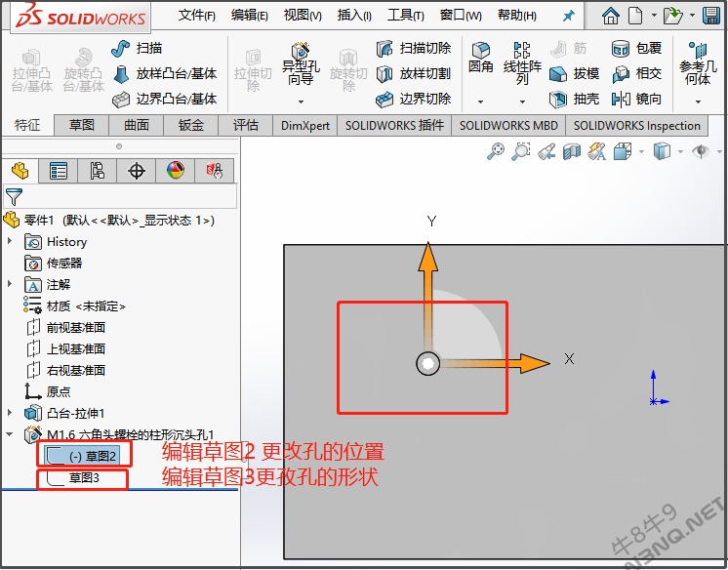728x570 pixels.
Task: Open the dropdown arrow under 异型孔向导
Action: [x=301, y=102]
